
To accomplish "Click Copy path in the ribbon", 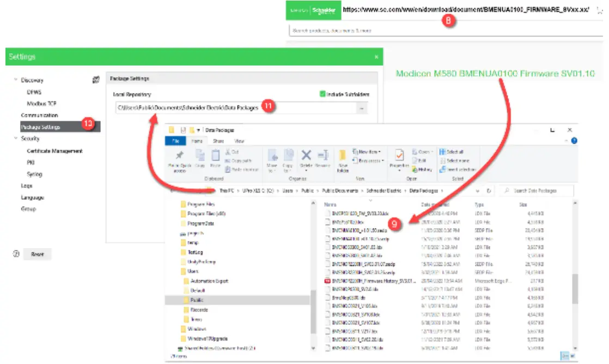I will (x=238, y=161).
